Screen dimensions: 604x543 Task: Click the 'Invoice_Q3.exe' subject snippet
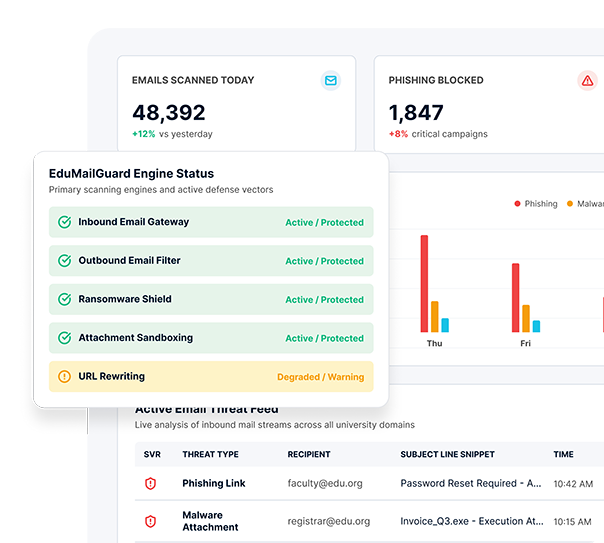click(x=472, y=521)
